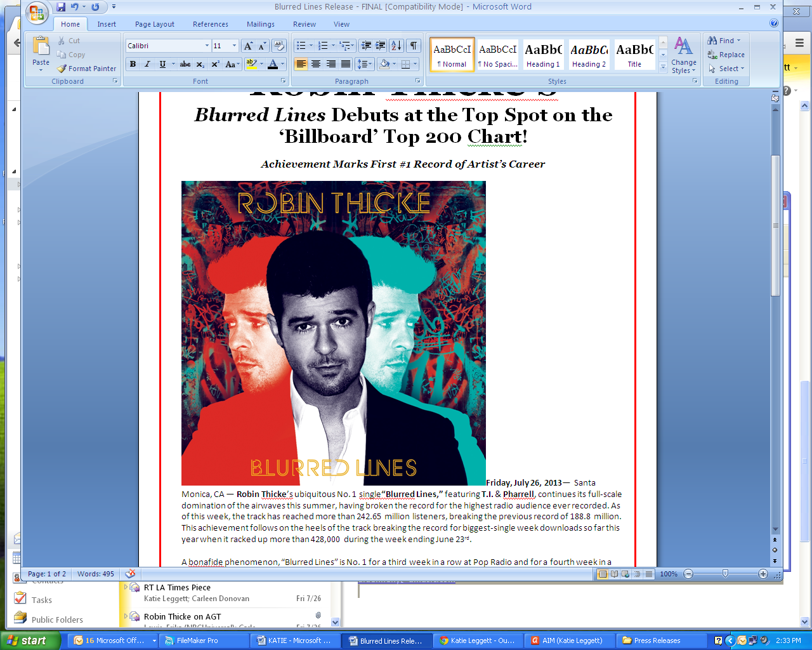The width and height of the screenshot is (812, 650).
Task: Start a bulleted list
Action: coord(301,46)
